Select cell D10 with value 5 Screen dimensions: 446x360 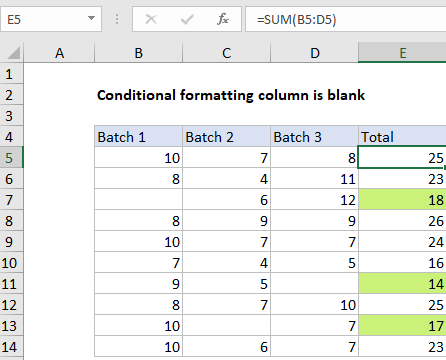click(x=315, y=263)
